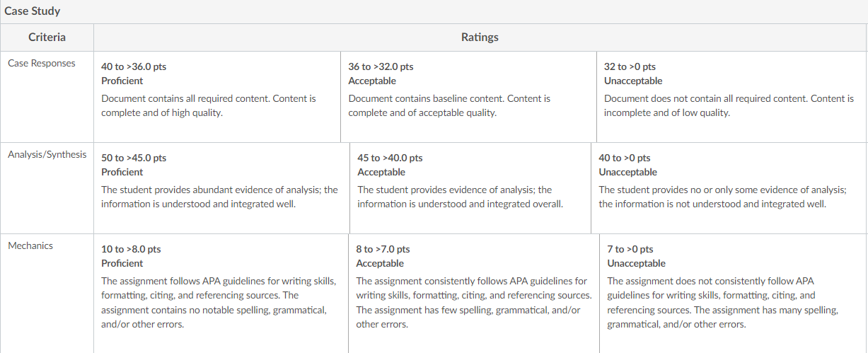Choose Acceptable 45 to >40.0 pts rating
This screenshot has width=868, height=353.
[470, 188]
